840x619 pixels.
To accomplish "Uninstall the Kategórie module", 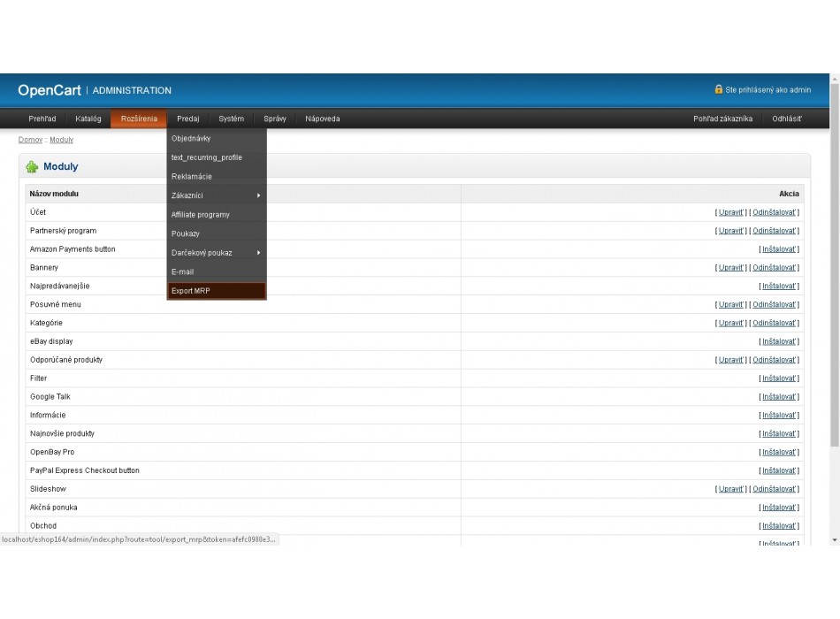I will pos(774,323).
